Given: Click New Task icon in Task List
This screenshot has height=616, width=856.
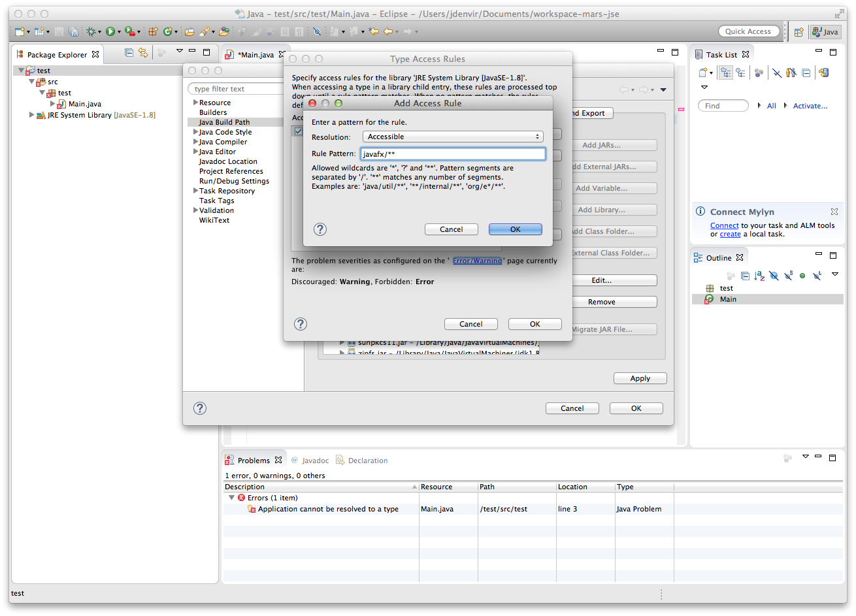Looking at the screenshot, I should pos(702,73).
